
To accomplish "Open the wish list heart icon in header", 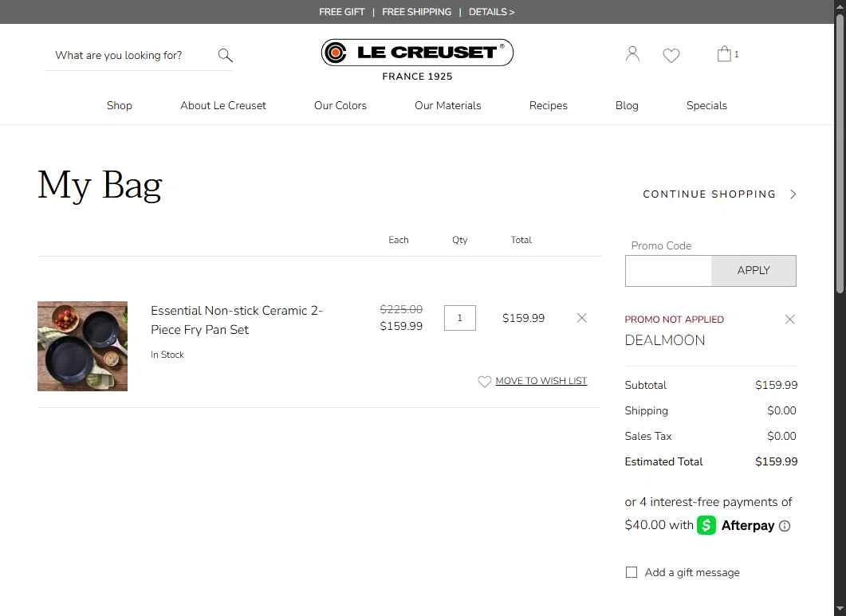I will point(671,55).
